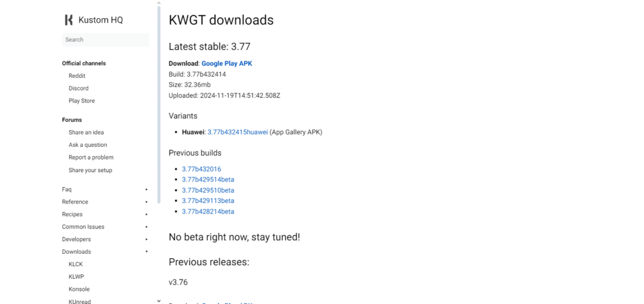Expand the Developers section arrow

tap(147, 239)
